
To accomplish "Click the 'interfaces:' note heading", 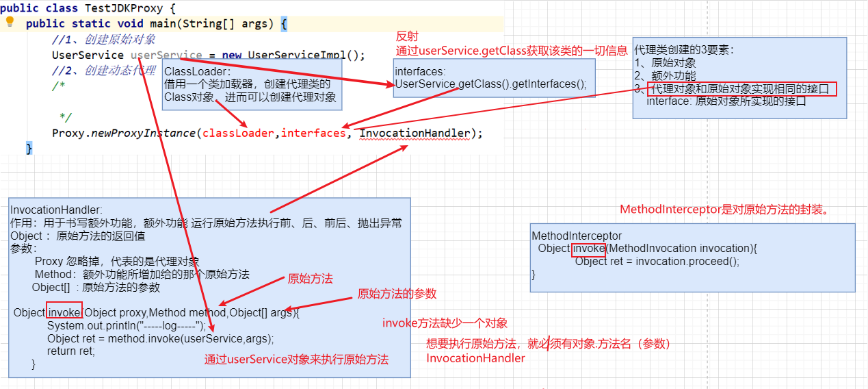I will (x=420, y=71).
